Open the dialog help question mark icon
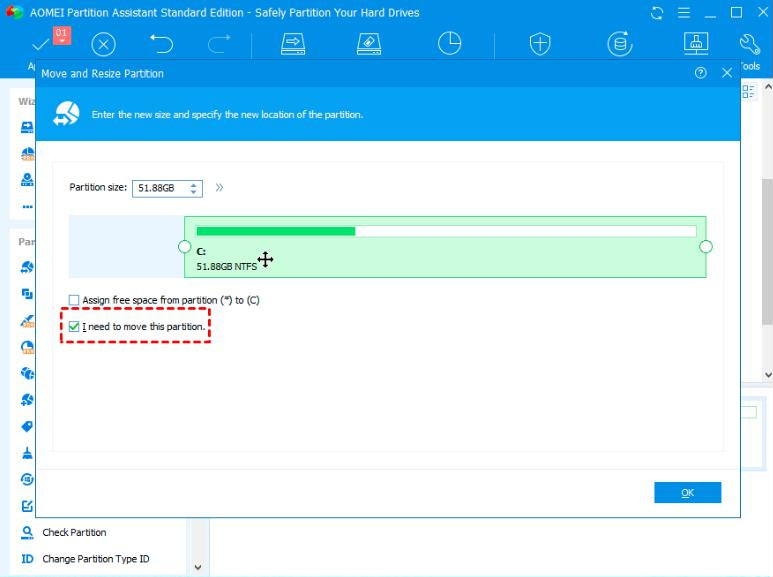 701,73
